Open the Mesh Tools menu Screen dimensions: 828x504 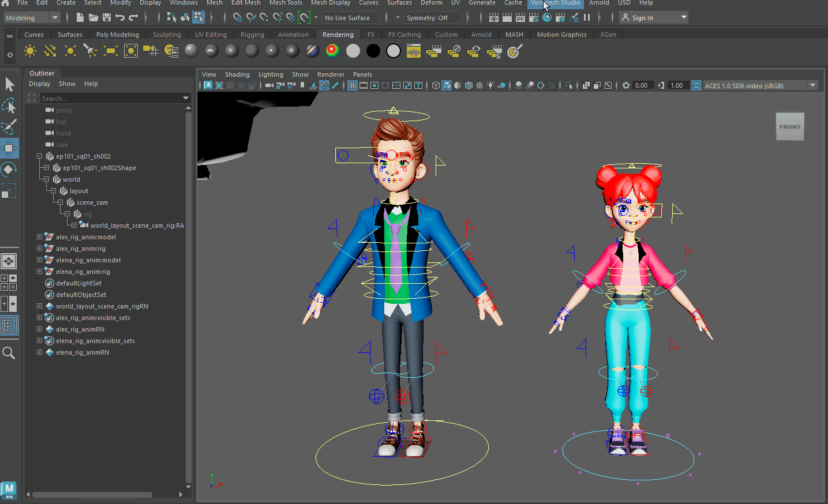pos(286,3)
